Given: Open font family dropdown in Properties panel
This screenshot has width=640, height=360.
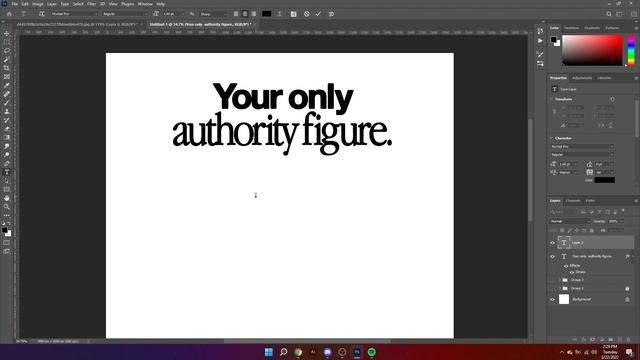Looking at the screenshot, I should pyautogui.click(x=582, y=147).
